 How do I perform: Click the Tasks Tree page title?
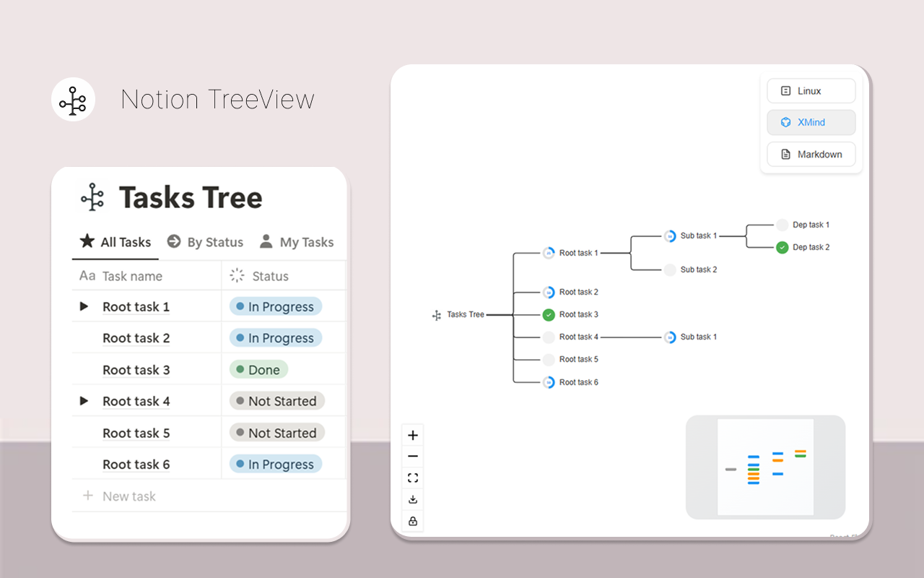[x=191, y=197]
